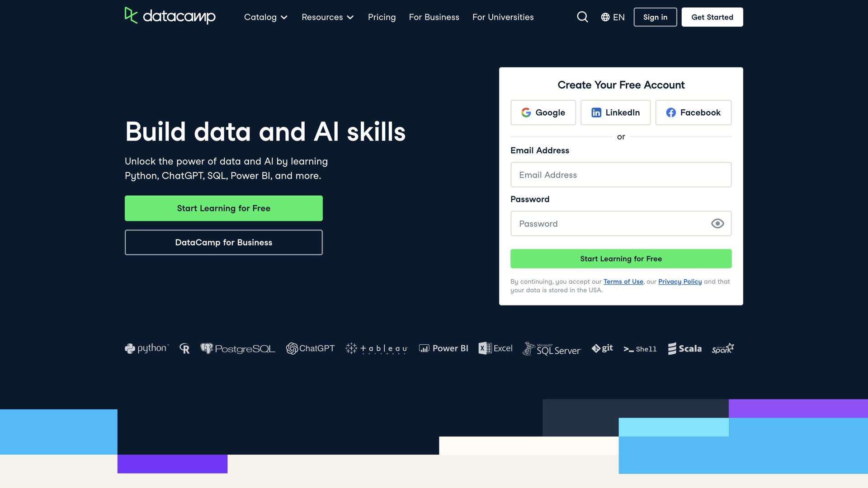Select the ChatGPT logo

[311, 348]
